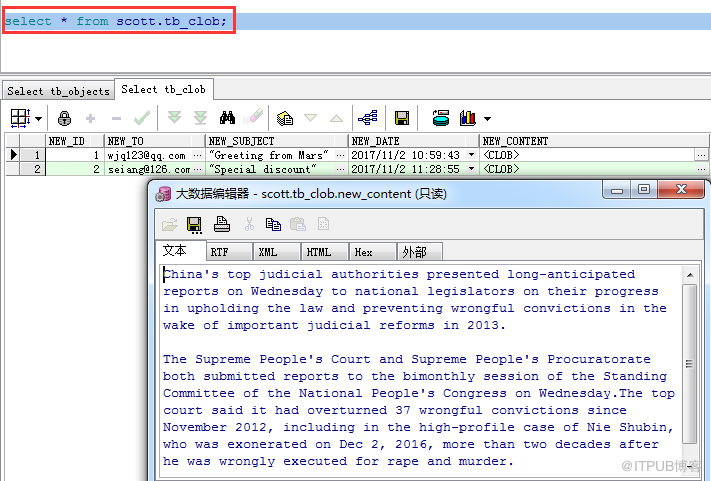
Task: Click open file icon in large data editor
Action: (x=170, y=224)
